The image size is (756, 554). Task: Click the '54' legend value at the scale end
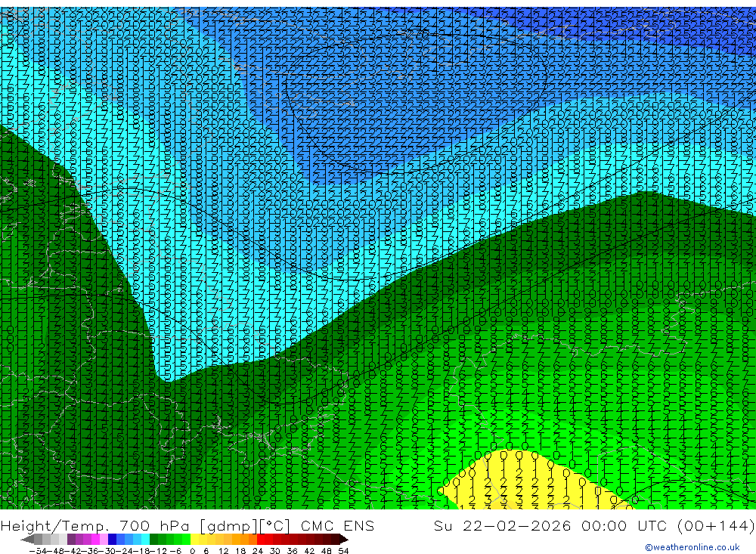click(x=343, y=551)
